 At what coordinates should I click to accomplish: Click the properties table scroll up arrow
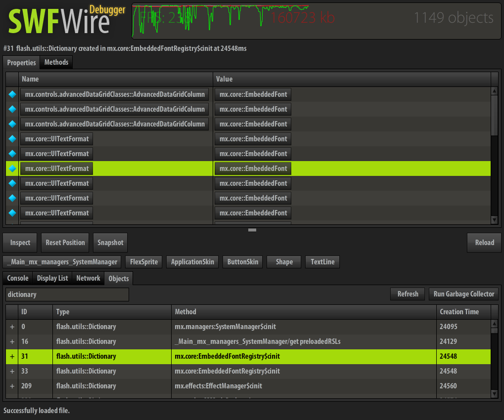point(495,91)
